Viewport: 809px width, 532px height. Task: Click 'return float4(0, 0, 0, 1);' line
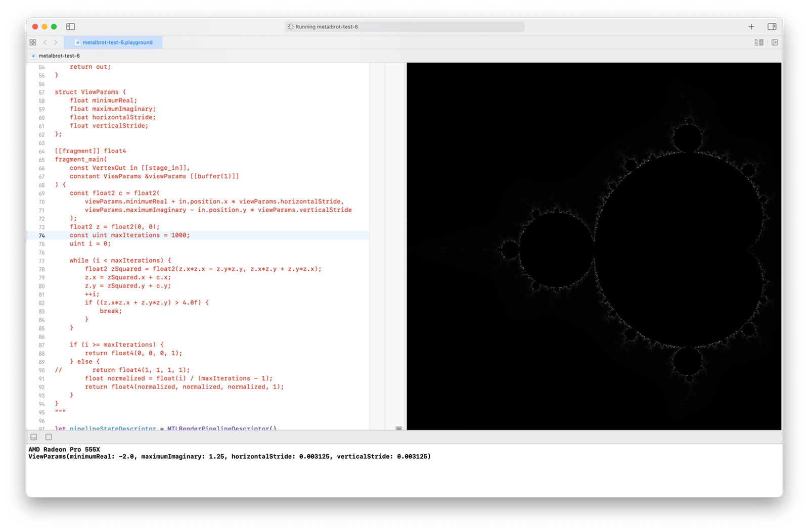coord(133,353)
